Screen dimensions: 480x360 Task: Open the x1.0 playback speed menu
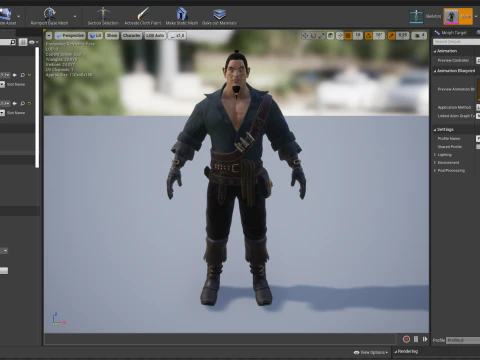[177, 35]
